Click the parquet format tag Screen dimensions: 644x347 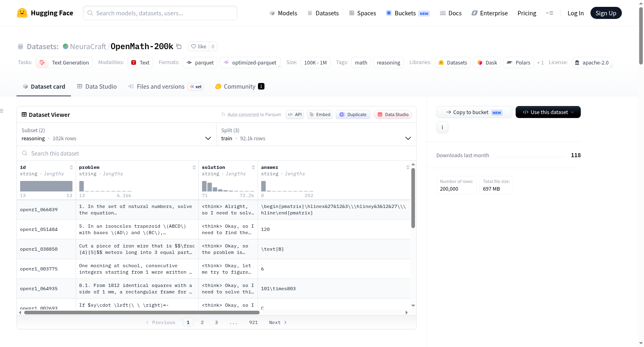point(200,62)
